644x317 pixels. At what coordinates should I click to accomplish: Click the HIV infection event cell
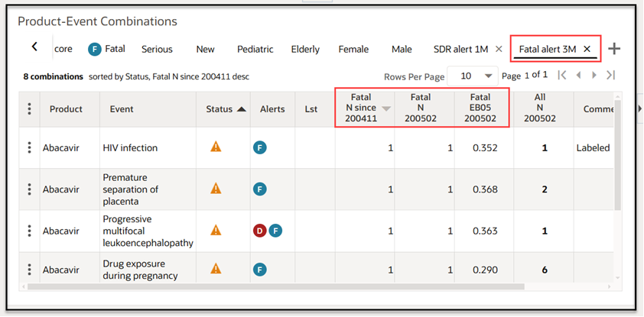(x=148, y=147)
